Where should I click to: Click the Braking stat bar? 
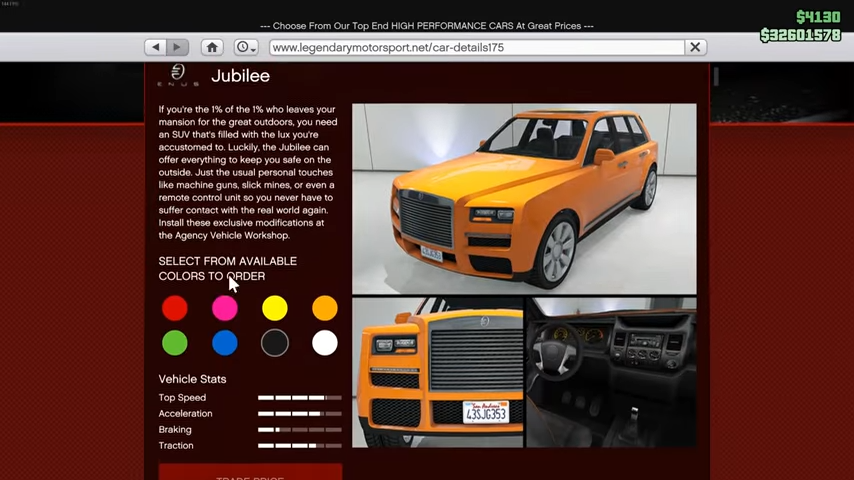pos(300,430)
